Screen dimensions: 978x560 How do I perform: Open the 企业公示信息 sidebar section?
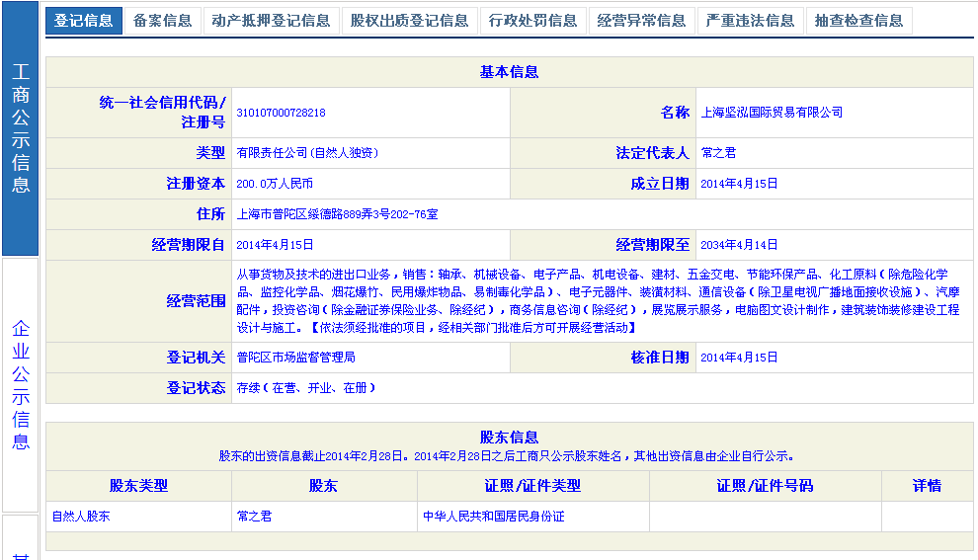(21, 384)
